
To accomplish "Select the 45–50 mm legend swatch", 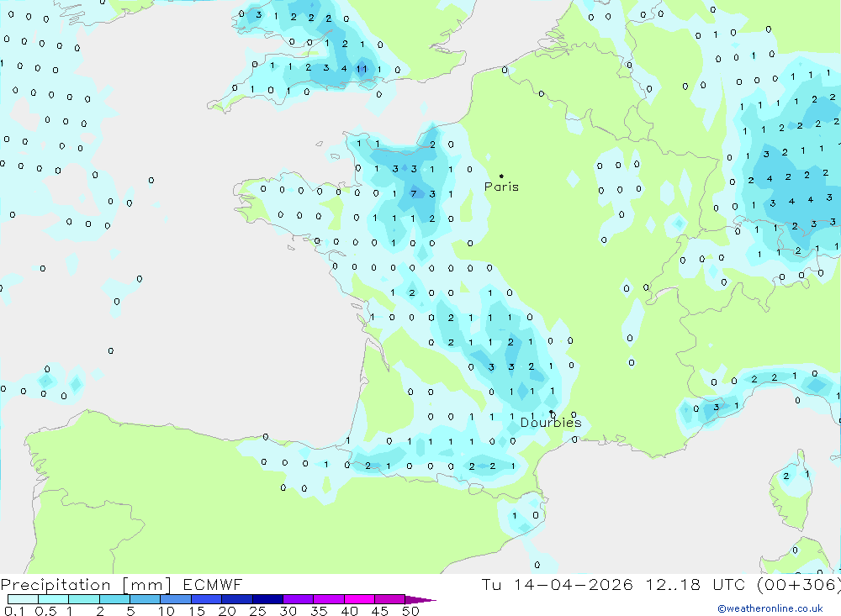I will 390,599.
